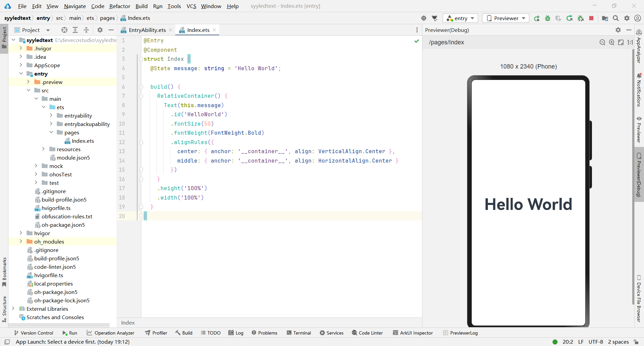Open the Terminal tool window

(x=299, y=333)
